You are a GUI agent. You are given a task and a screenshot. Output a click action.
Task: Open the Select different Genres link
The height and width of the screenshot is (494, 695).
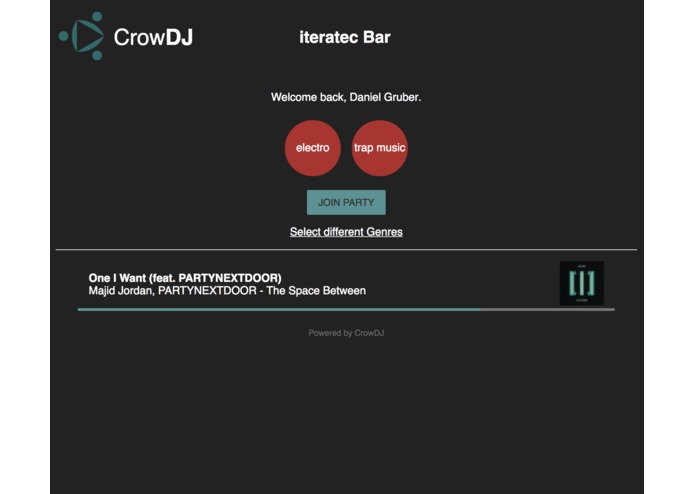[346, 232]
